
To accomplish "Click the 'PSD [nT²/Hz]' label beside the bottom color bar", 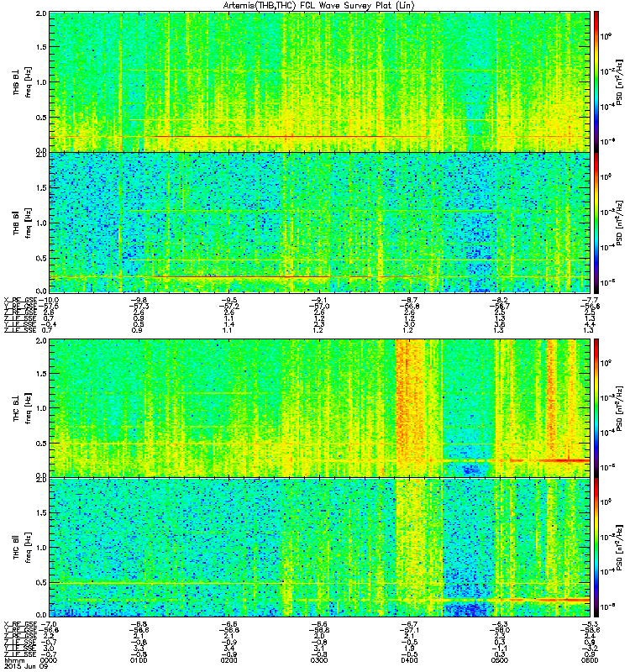I will (619, 548).
